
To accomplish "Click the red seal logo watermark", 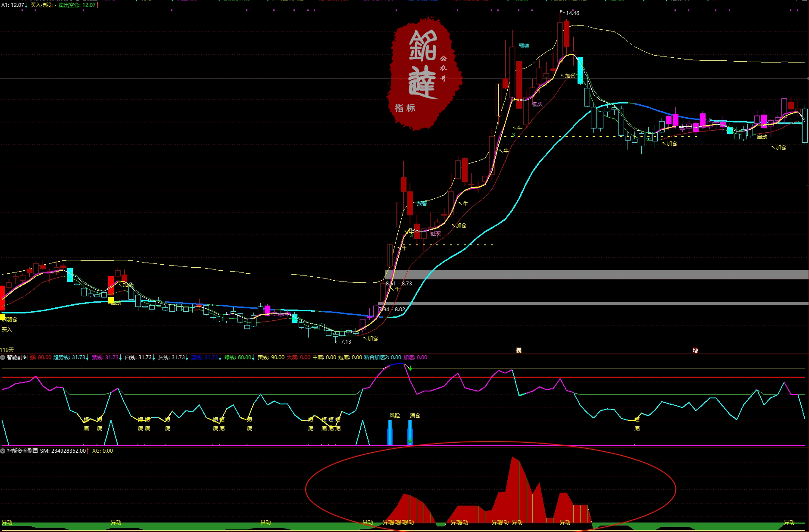I will [x=425, y=73].
